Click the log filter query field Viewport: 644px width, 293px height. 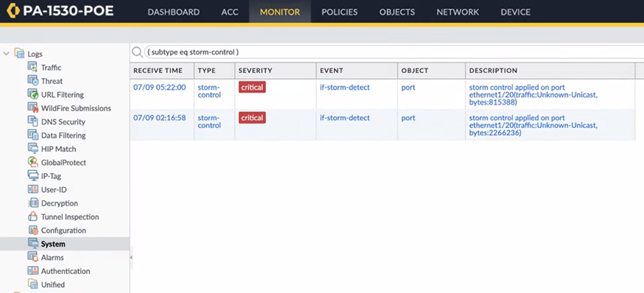click(394, 52)
